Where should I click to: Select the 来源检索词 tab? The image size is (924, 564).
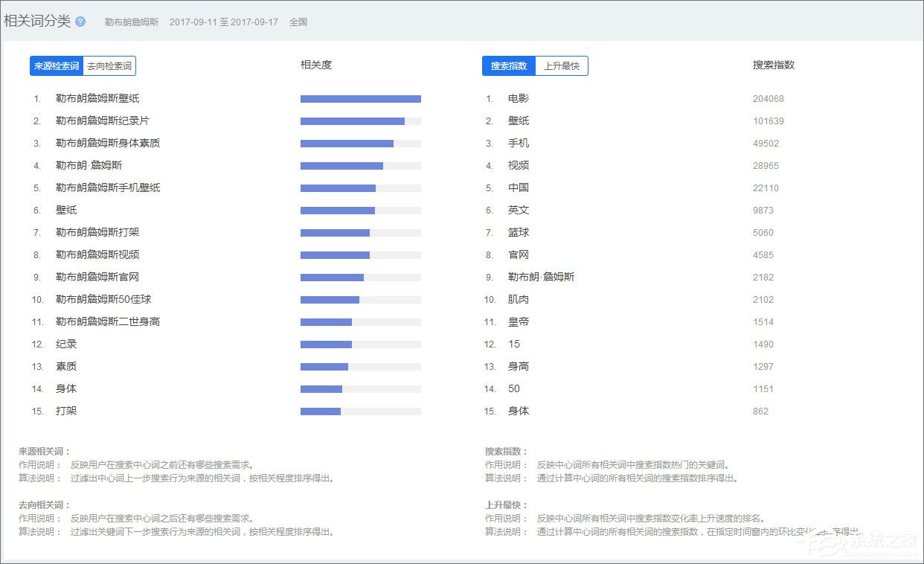(56, 65)
